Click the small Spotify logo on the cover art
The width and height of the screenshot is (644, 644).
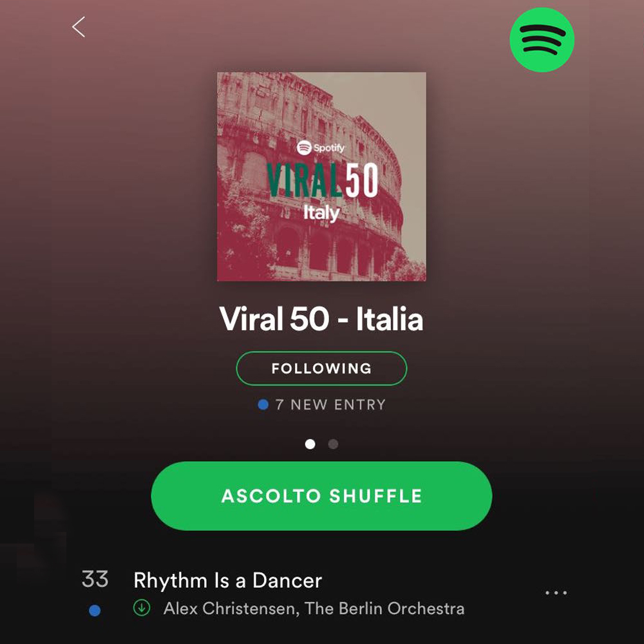320,147
